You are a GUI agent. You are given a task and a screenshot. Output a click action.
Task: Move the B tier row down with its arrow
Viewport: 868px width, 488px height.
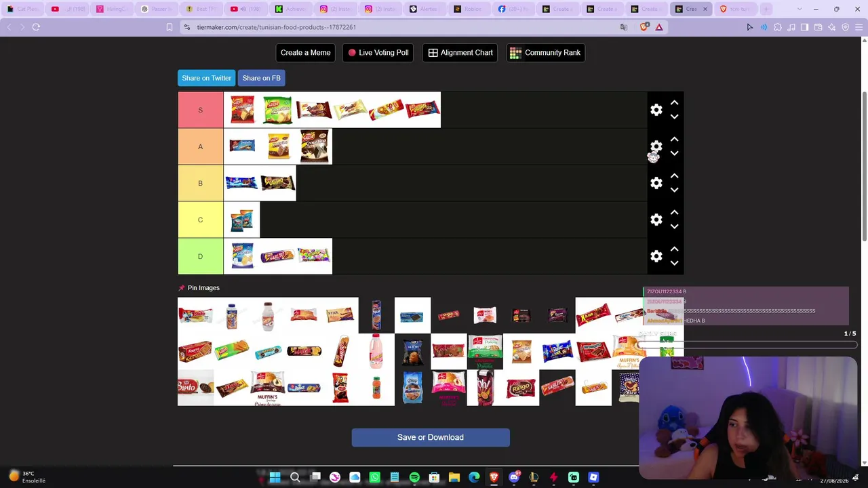click(674, 190)
